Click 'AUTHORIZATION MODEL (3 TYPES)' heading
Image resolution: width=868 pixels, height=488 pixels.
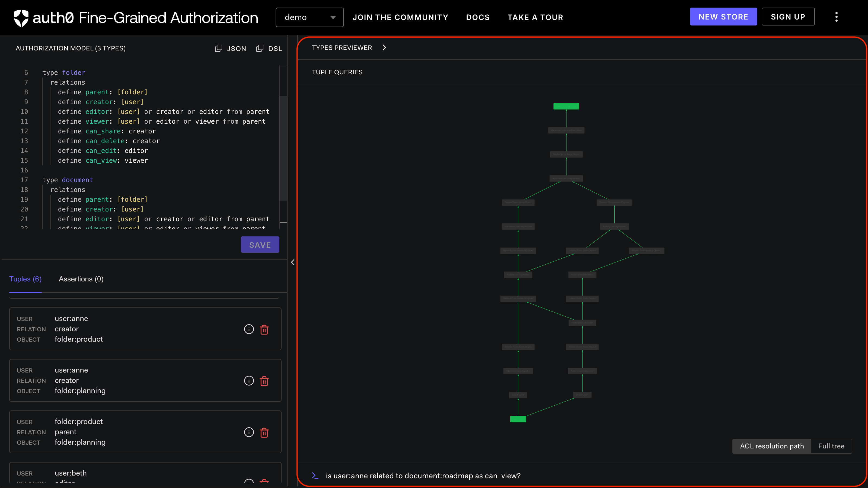click(71, 48)
